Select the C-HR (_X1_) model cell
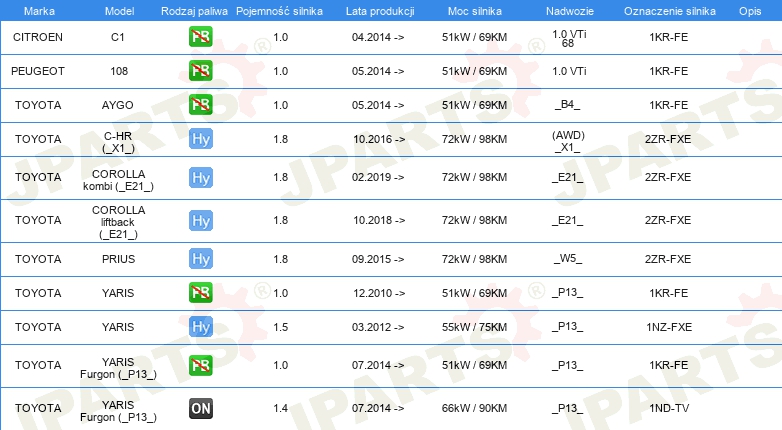Viewport: 782px width, 430px height. [x=118, y=142]
